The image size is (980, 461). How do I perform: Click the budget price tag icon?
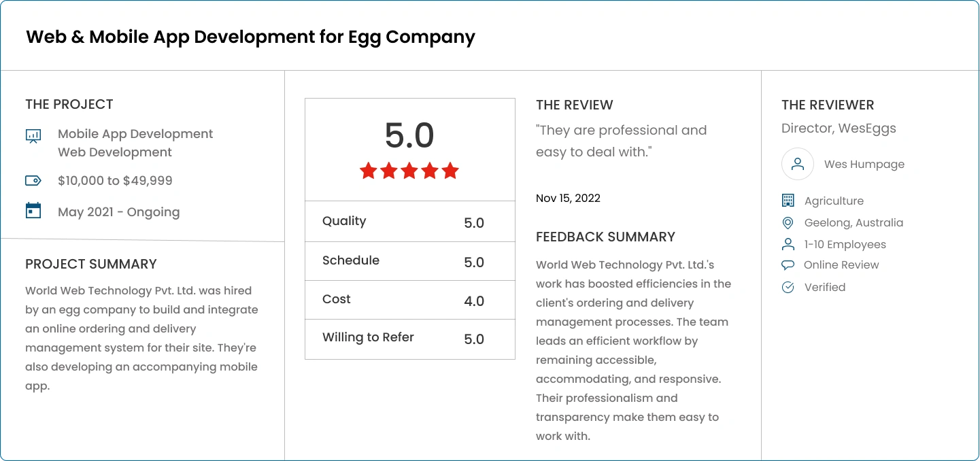(33, 180)
